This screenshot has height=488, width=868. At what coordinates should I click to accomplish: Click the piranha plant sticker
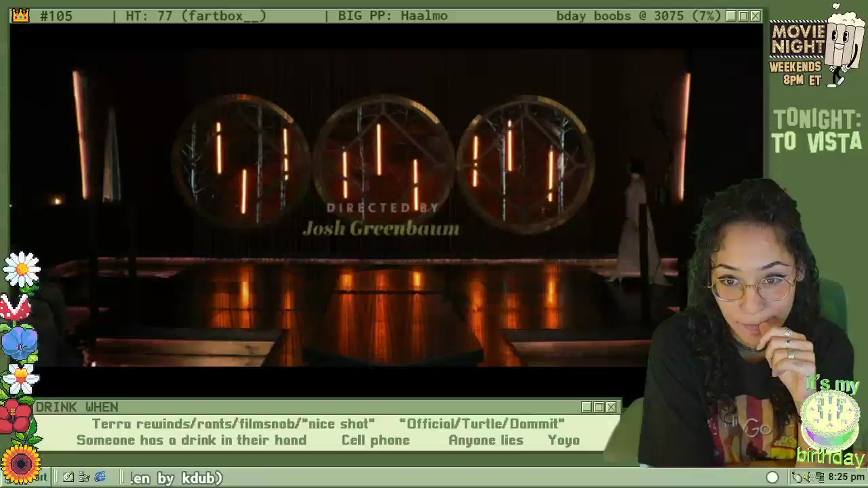15,307
